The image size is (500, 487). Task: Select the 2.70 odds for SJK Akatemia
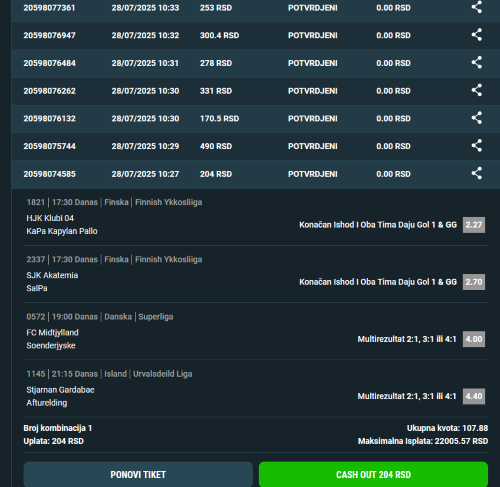474,282
